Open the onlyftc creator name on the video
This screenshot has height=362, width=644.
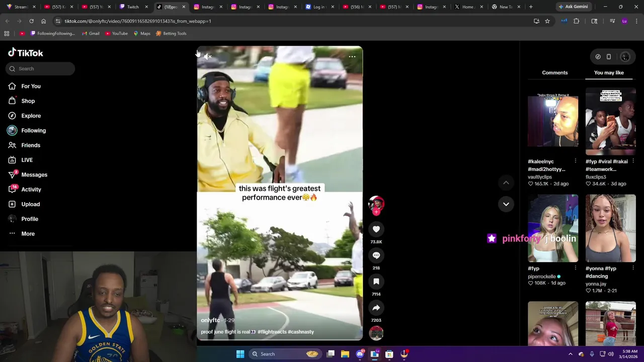coord(210,320)
